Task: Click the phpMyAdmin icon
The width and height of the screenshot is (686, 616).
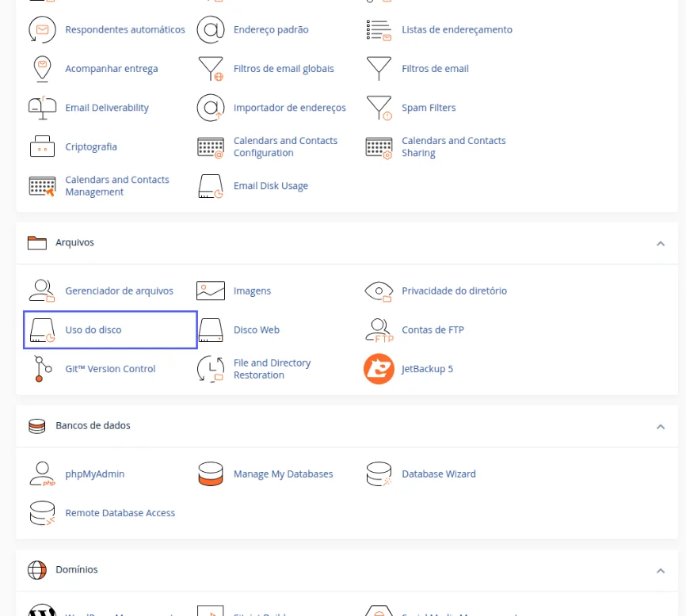Action: point(43,474)
